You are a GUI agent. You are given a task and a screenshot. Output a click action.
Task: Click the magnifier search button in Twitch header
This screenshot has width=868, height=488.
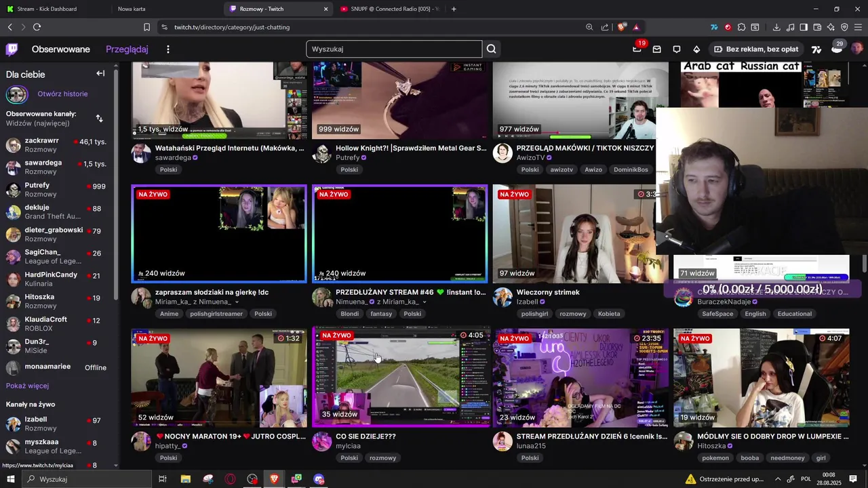(492, 49)
